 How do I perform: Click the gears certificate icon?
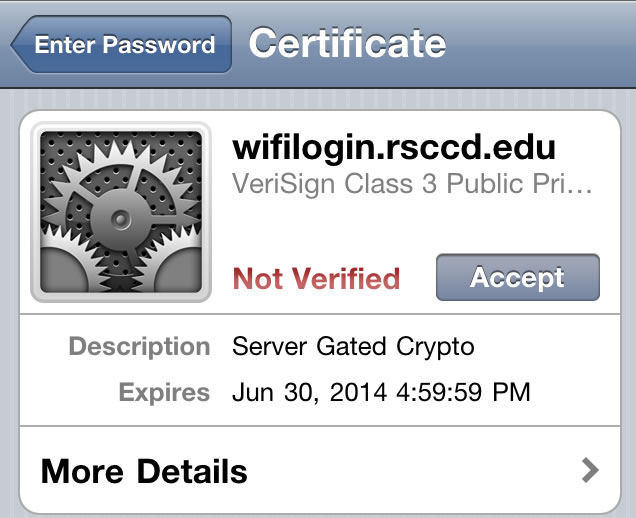(x=120, y=212)
